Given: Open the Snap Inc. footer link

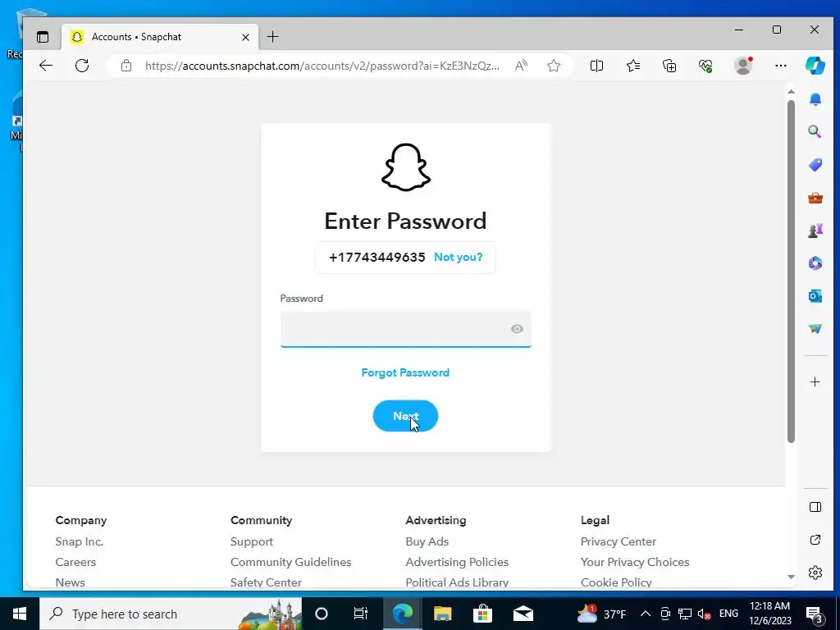Looking at the screenshot, I should click(80, 541).
